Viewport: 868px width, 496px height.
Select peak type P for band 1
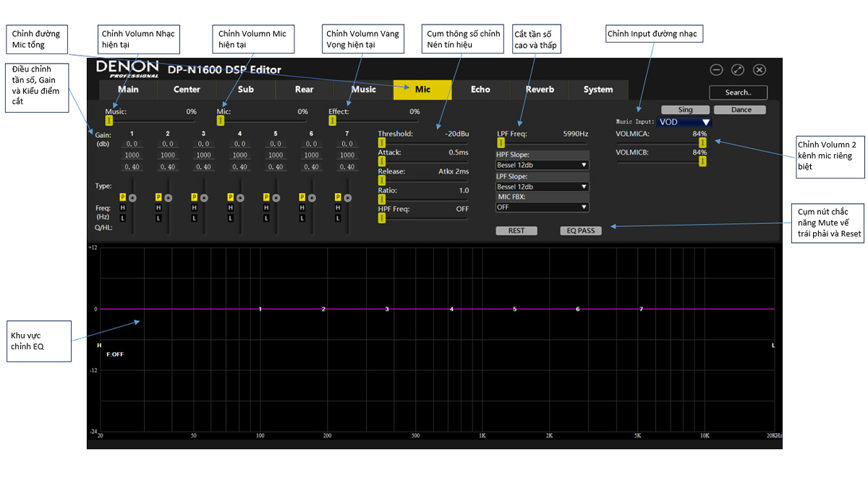point(123,197)
